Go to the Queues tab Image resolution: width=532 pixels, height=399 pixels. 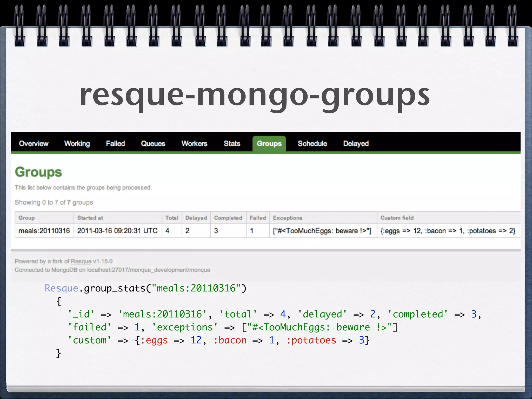pyautogui.click(x=153, y=144)
